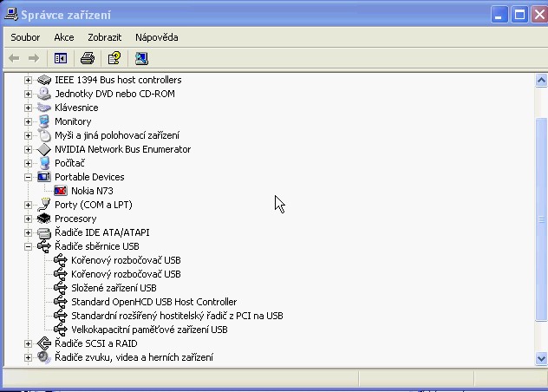Click the Monitory monitor icon
The image size is (548, 392).
(x=44, y=121)
